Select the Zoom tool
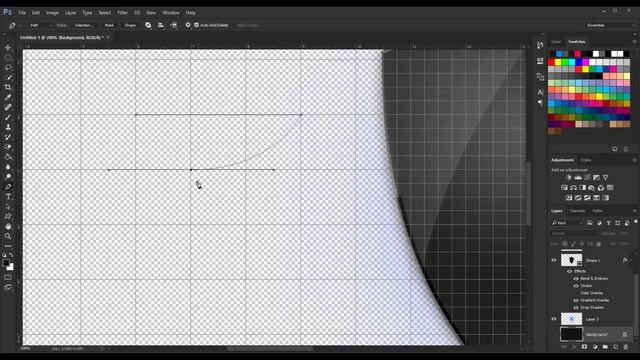This screenshot has width=640, height=360. click(x=8, y=236)
